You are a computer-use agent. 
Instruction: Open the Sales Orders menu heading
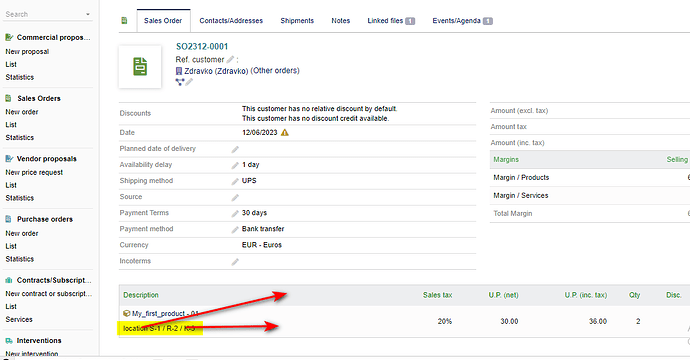(39, 98)
